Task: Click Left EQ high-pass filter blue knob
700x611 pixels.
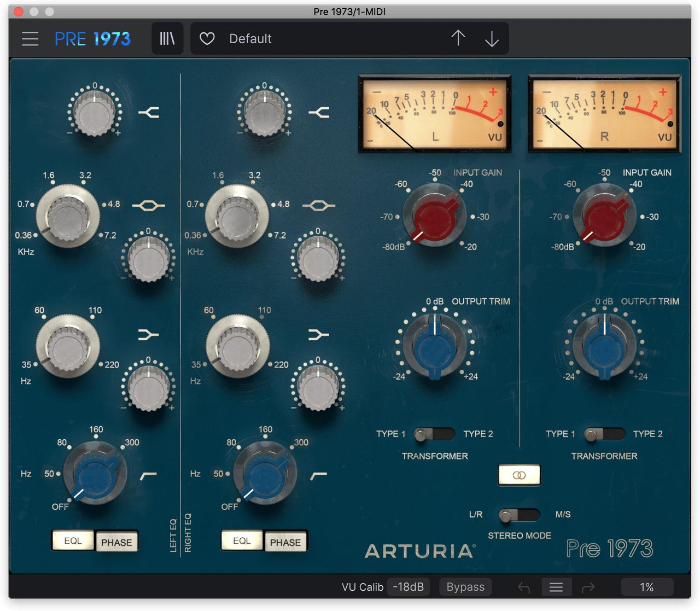Action: pyautogui.click(x=95, y=474)
